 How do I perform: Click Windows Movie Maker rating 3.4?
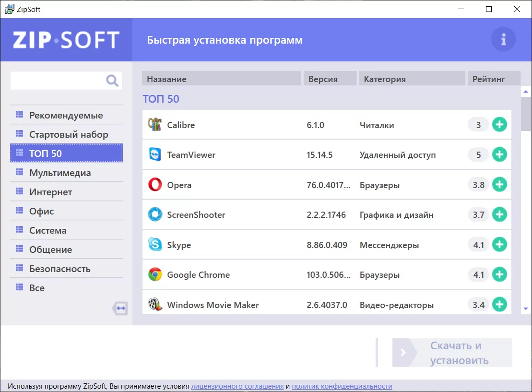[x=478, y=305]
